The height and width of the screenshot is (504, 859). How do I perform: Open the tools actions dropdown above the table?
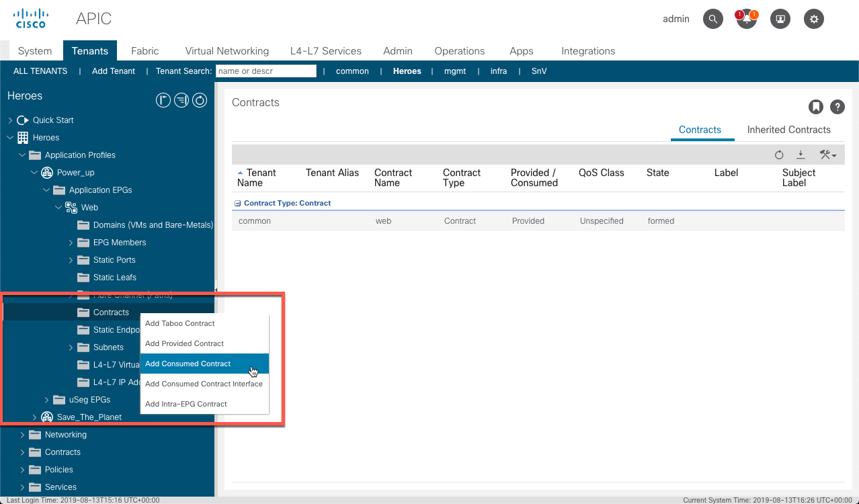coord(828,155)
